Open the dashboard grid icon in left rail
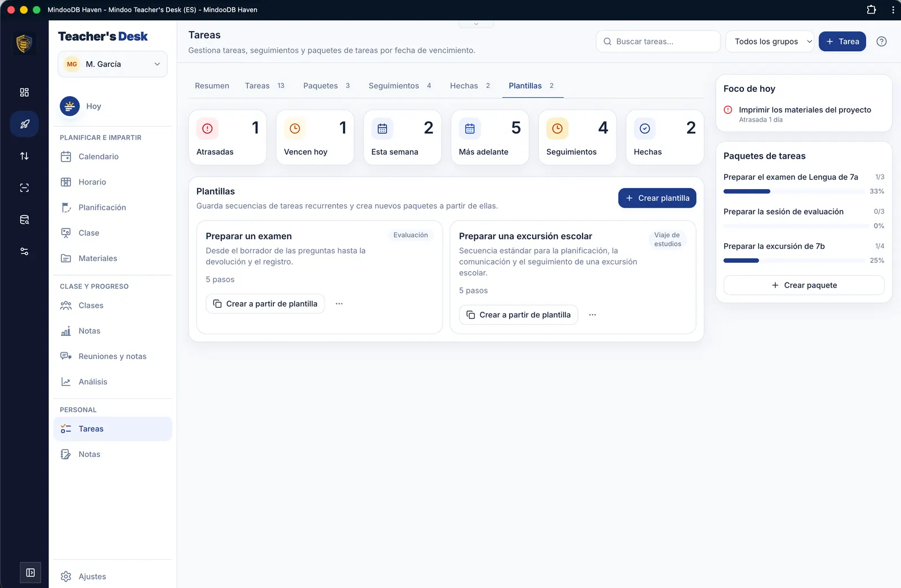Image resolution: width=901 pixels, height=588 pixels. coord(24,92)
